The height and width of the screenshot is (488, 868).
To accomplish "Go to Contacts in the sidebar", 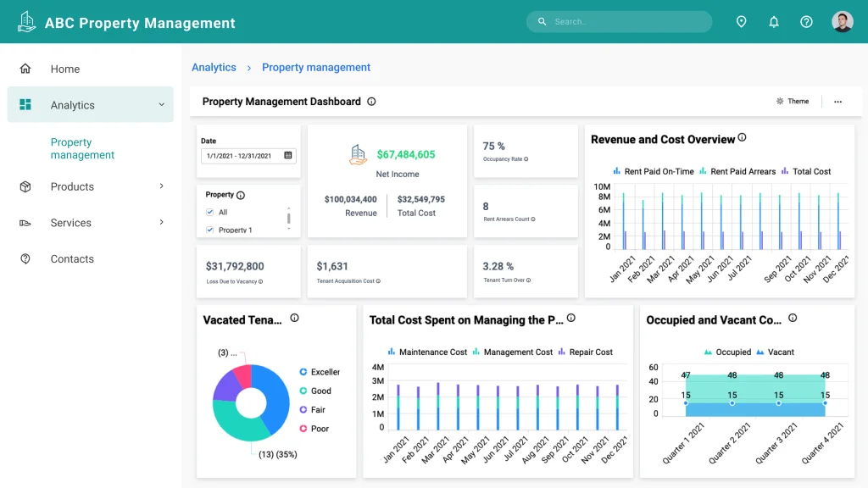I will pyautogui.click(x=72, y=258).
